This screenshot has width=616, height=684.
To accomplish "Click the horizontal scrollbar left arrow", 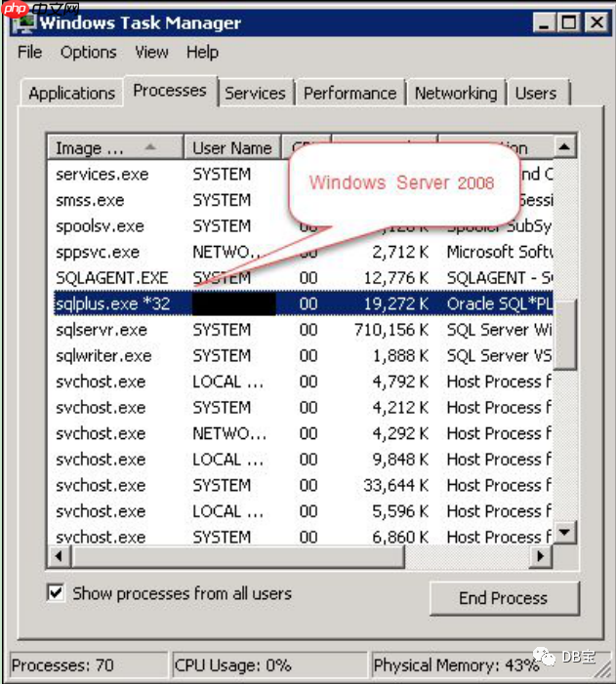I will click(x=60, y=555).
